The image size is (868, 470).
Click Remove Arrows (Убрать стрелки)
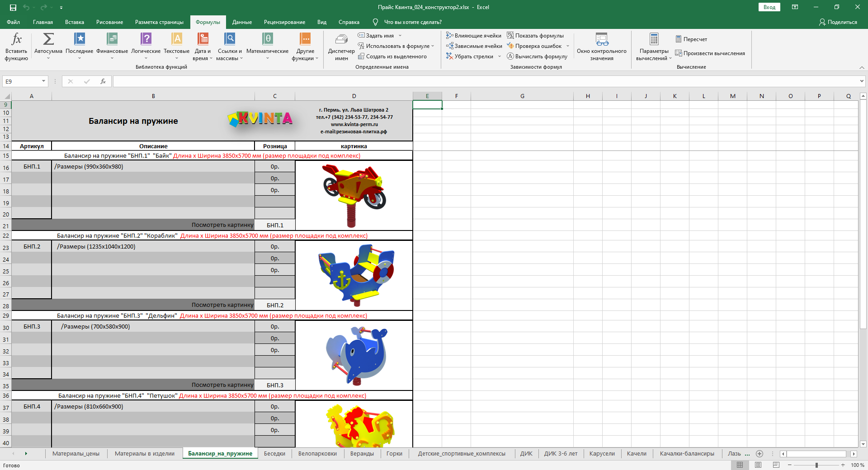pos(470,56)
